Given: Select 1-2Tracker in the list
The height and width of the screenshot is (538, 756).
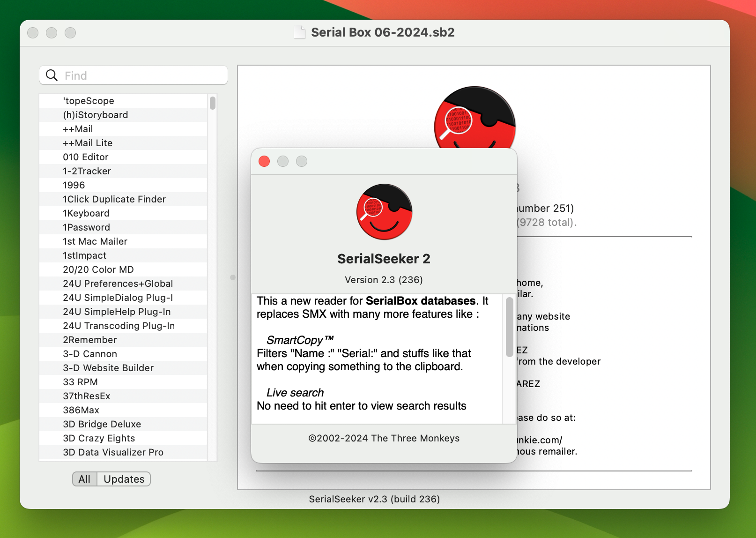Looking at the screenshot, I should [123, 171].
